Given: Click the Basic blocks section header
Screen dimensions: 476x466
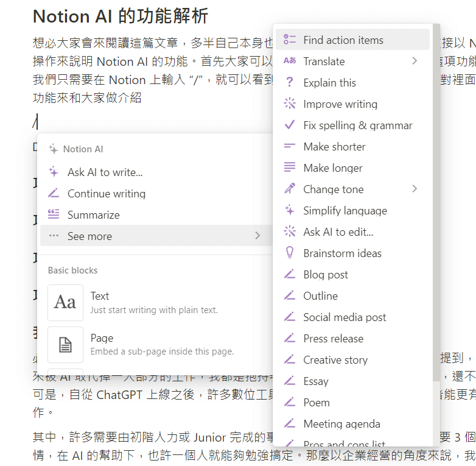Looking at the screenshot, I should [72, 270].
